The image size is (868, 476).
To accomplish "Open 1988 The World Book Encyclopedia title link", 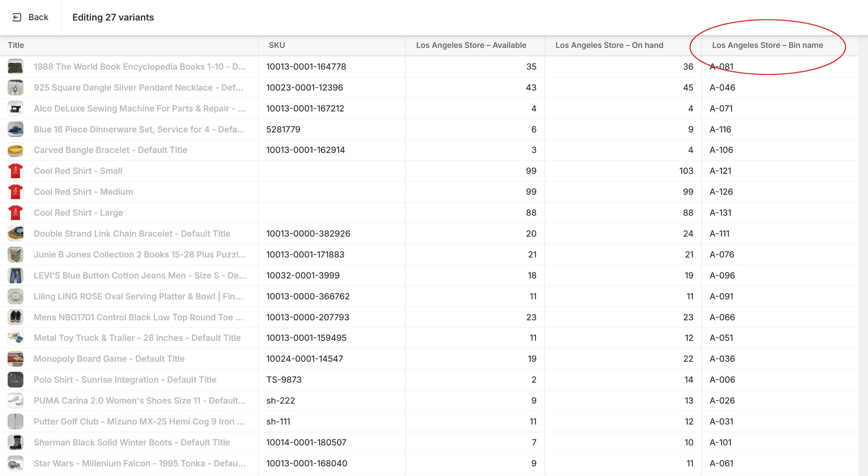I will pos(140,67).
